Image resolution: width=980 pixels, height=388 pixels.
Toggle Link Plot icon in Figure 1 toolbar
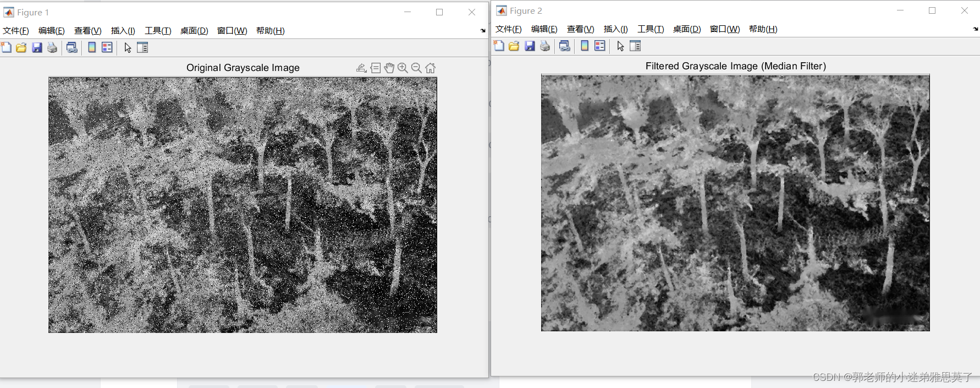[71, 47]
